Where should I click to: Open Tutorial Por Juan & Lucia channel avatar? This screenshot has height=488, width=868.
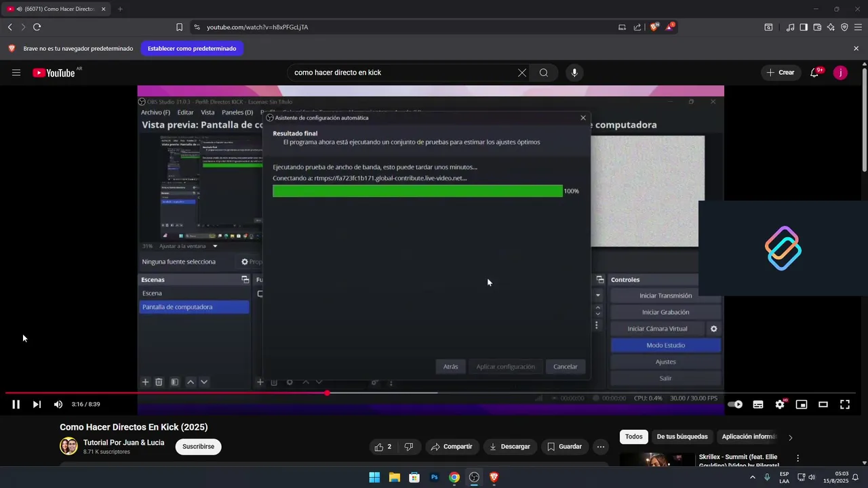point(68,446)
